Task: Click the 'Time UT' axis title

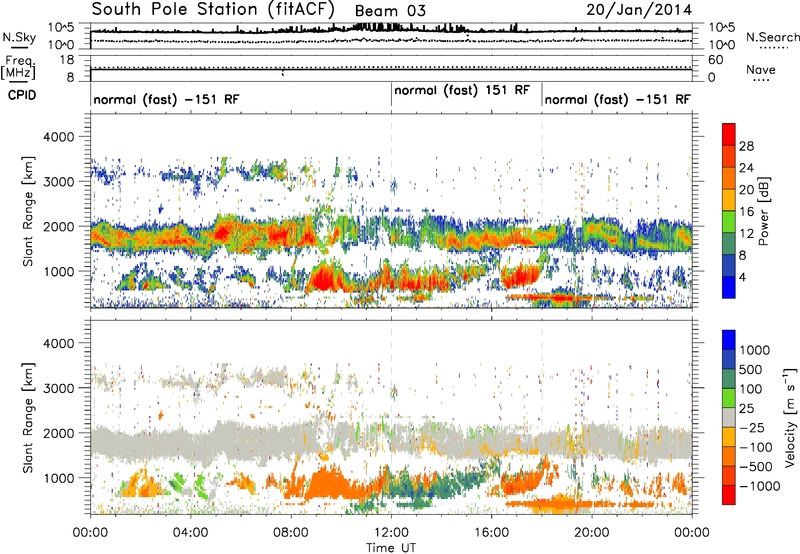Action: coord(391,547)
